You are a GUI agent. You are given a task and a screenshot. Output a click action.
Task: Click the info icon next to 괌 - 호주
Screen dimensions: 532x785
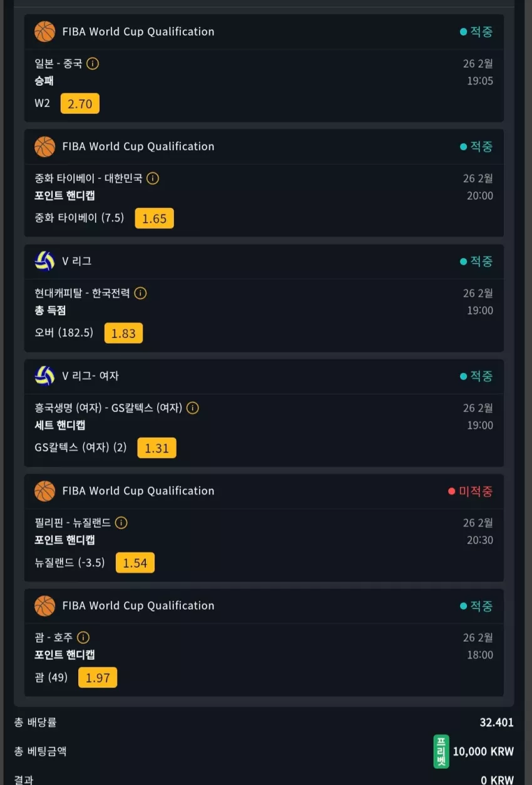pos(83,637)
